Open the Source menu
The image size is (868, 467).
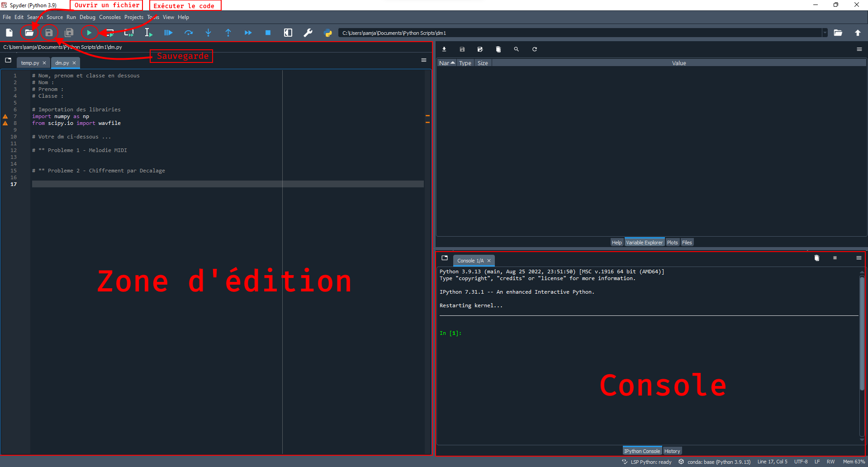[x=55, y=17]
